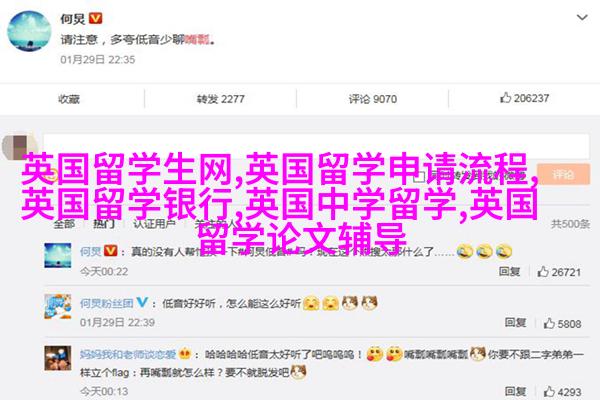This screenshot has width=600, height=400.
Task: Click the blue V badge beside 何炅粉丝团
Action: coord(142,302)
